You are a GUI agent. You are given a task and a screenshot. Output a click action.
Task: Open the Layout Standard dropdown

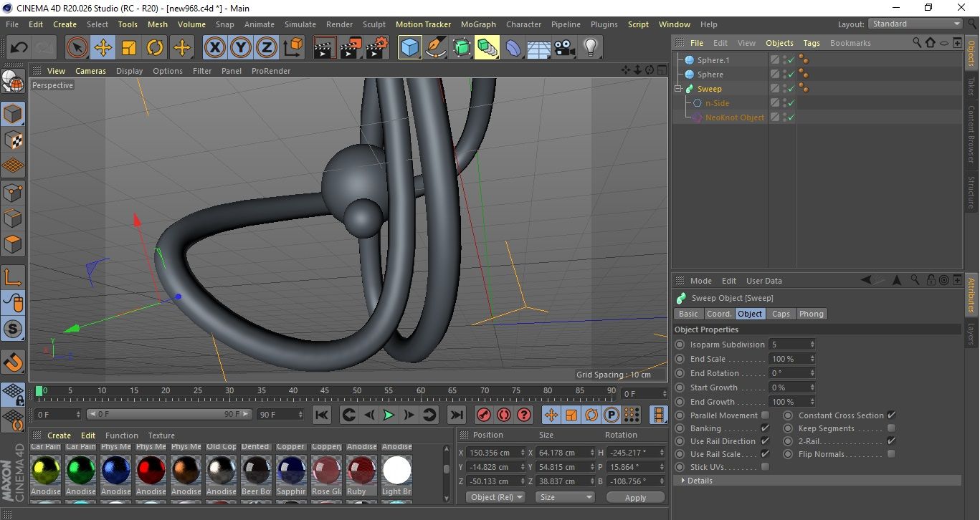click(915, 24)
